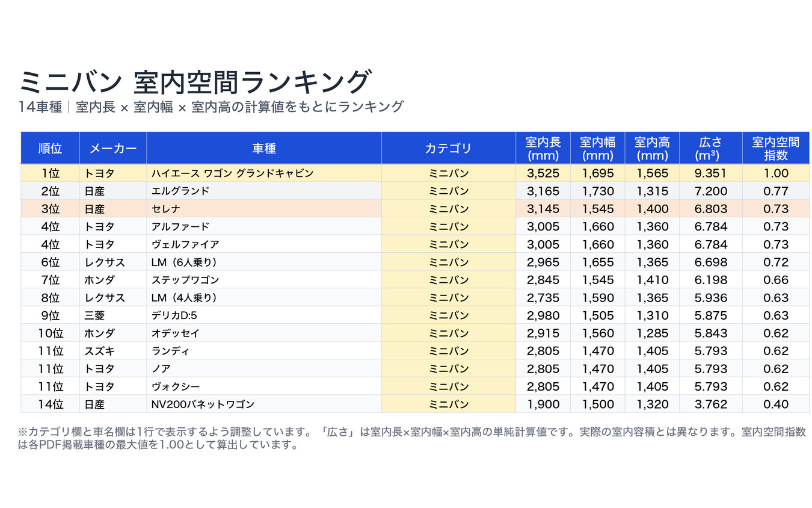Click the 14車種 subtitle line

[211, 107]
